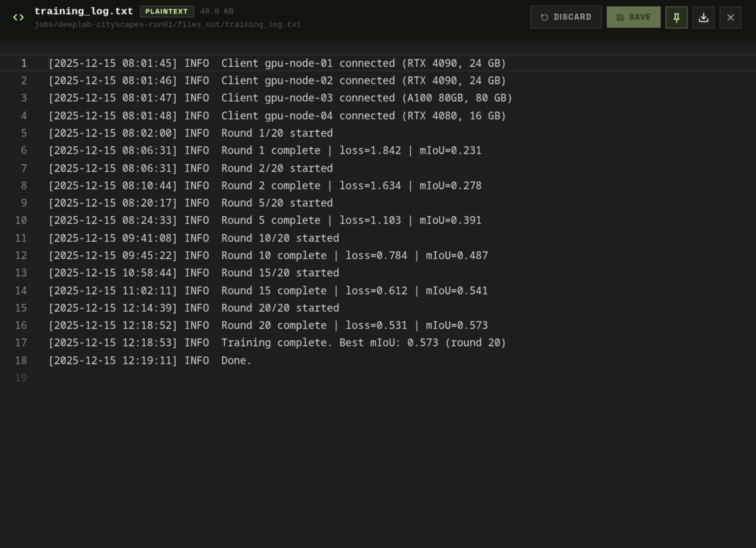Click the 'Round 10 complete' loss=0.784 line
Screen dimensions: 756x548
268,255
